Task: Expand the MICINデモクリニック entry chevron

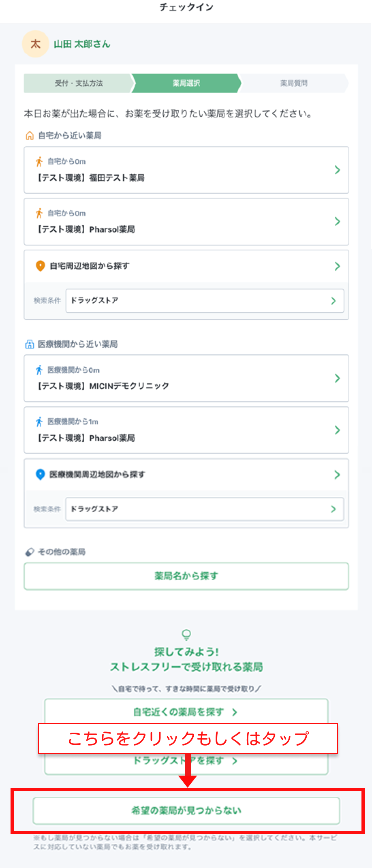Action: tap(337, 378)
